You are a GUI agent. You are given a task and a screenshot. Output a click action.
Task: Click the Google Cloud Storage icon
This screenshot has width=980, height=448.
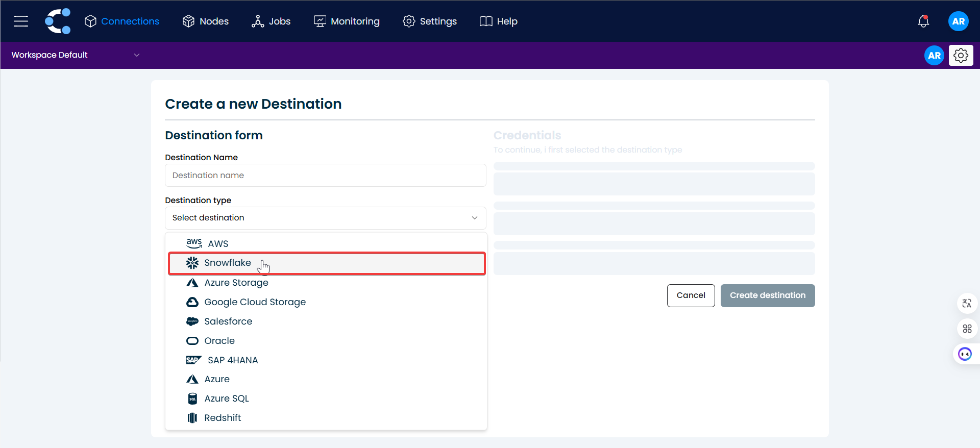tap(192, 302)
